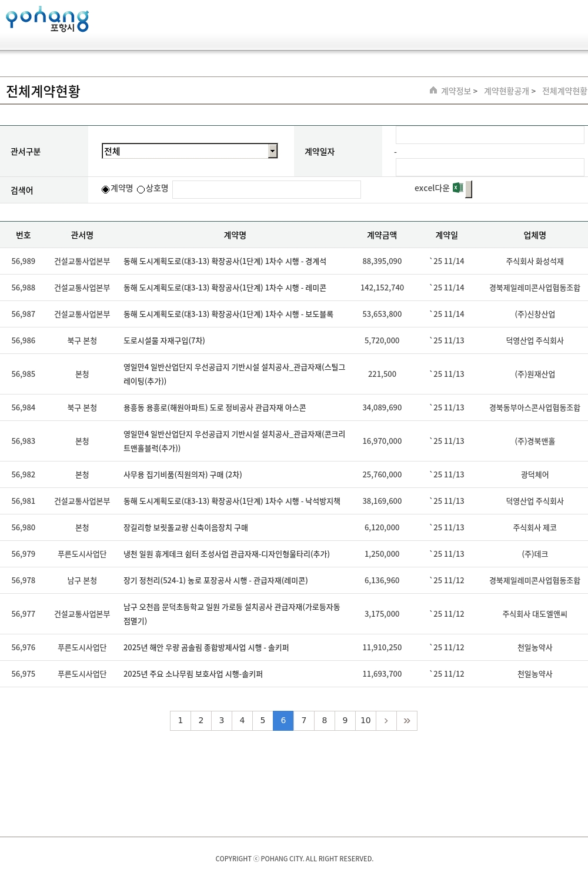Go to page 1
588x896 pixels.
pyautogui.click(x=181, y=721)
